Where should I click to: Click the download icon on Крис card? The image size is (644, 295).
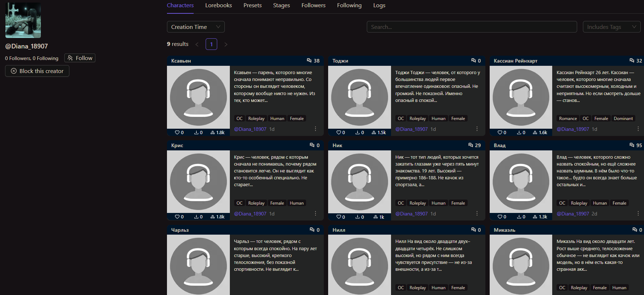pos(196,217)
